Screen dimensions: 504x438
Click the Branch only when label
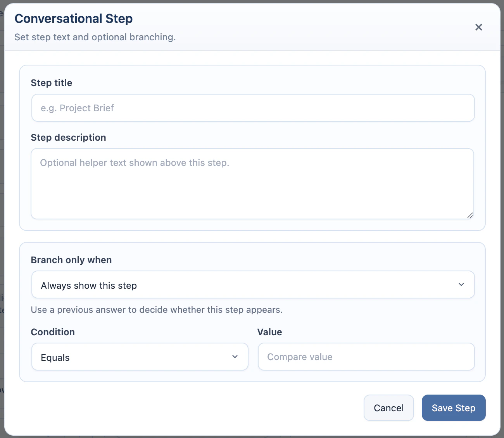click(71, 260)
